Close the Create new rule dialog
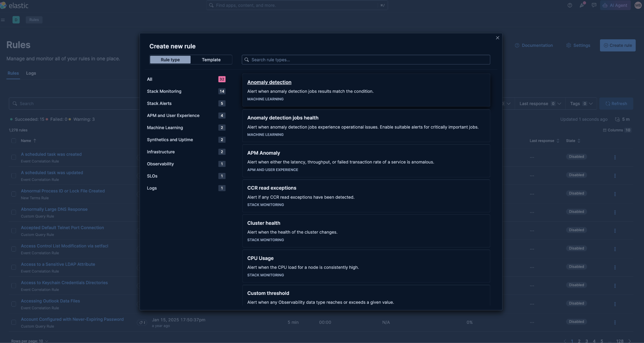The height and width of the screenshot is (343, 644). pos(497,38)
